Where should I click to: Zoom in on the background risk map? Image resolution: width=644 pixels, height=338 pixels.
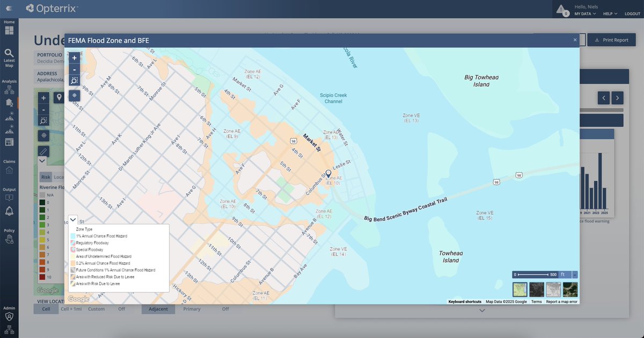(x=43, y=98)
